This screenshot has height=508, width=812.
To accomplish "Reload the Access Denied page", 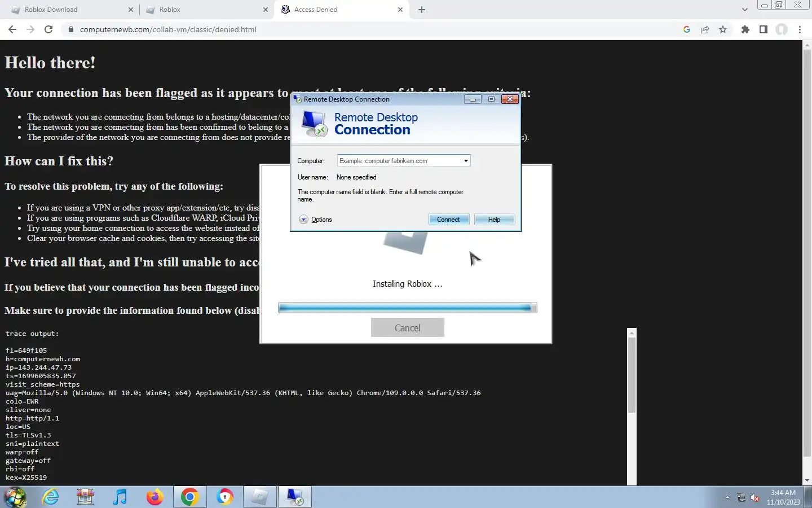I will click(48, 29).
